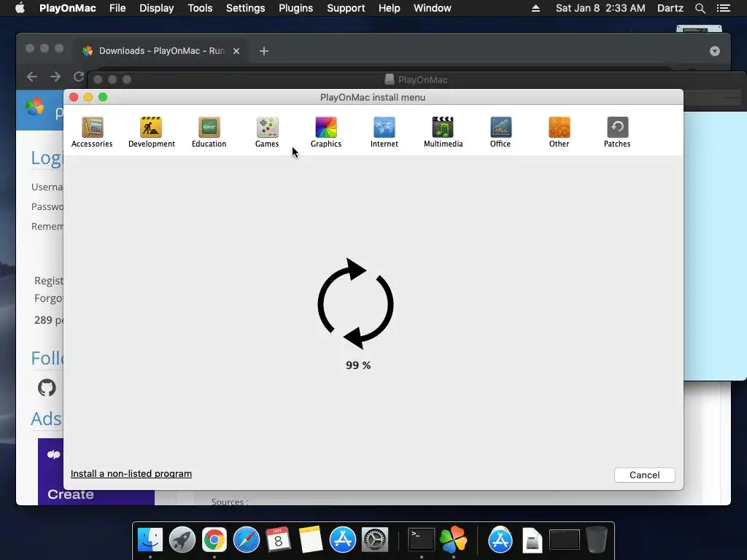Open the Development category
Screen dimensions: 747x560
coord(151,132)
